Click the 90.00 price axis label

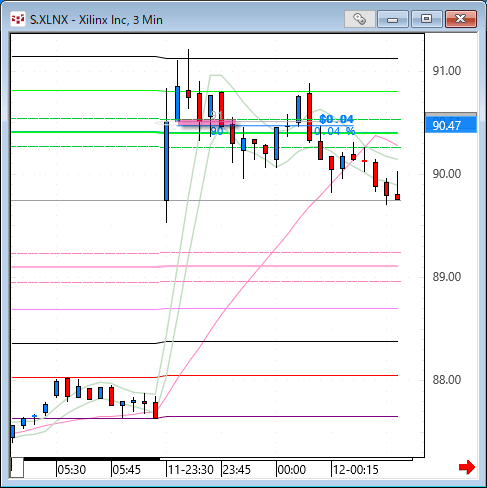447,174
